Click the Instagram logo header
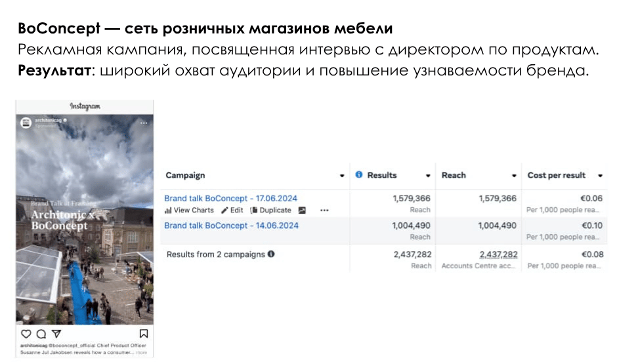 pyautogui.click(x=85, y=106)
